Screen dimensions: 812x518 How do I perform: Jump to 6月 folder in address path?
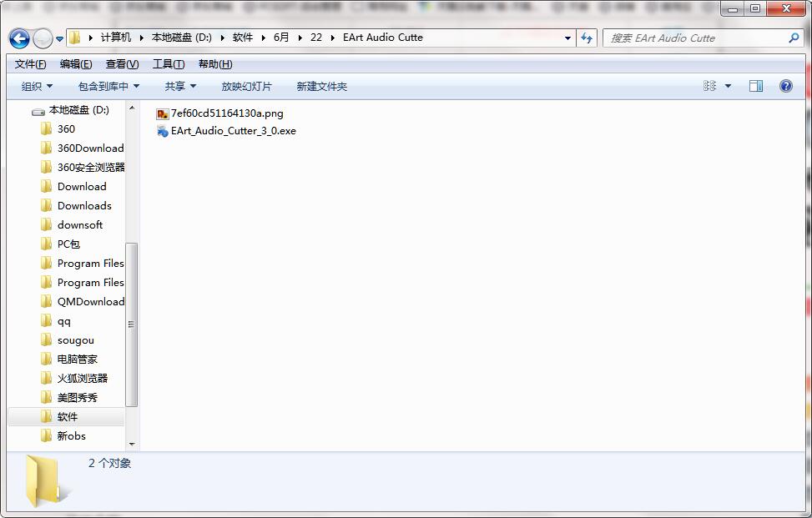coord(281,38)
